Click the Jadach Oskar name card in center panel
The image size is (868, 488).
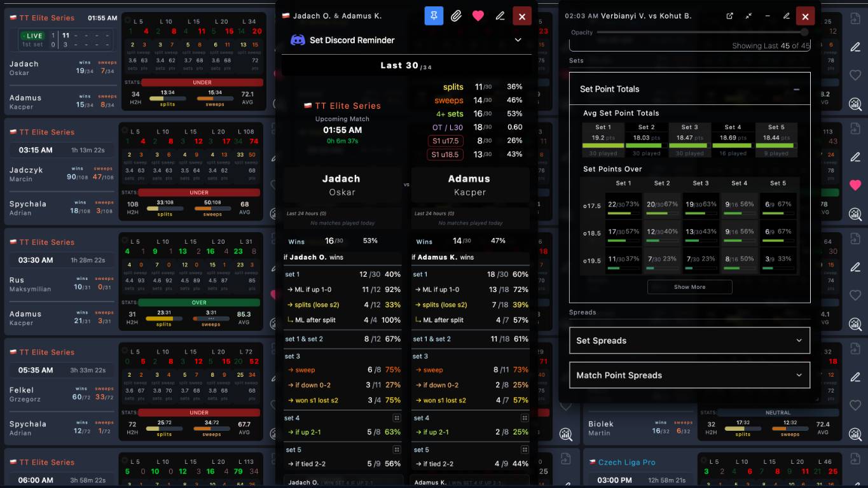tap(342, 185)
